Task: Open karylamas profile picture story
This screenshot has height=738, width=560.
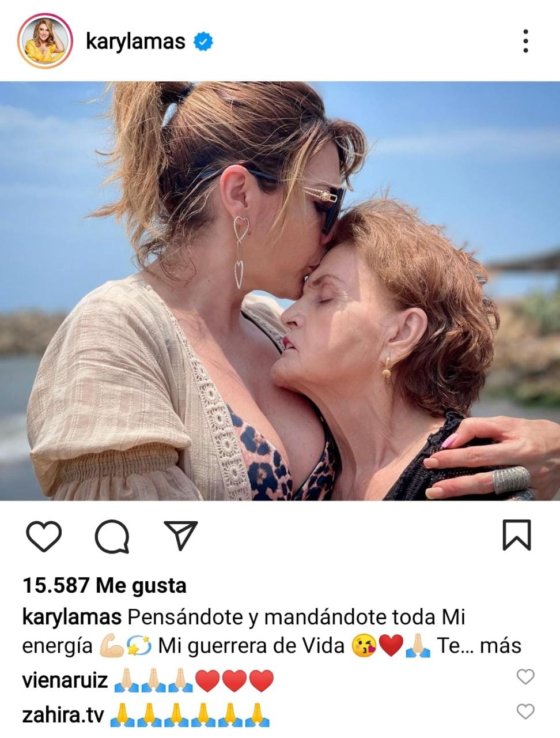Action: click(45, 42)
